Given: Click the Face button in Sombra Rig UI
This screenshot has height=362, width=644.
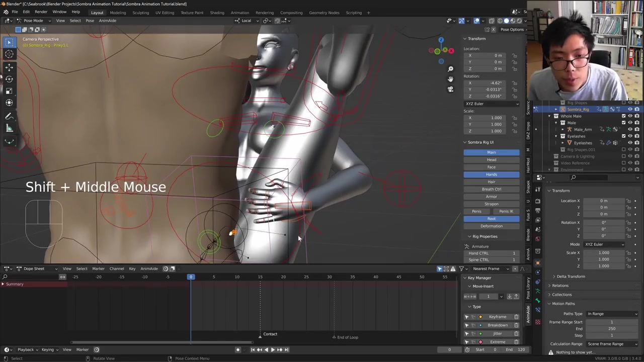Looking at the screenshot, I should (491, 167).
